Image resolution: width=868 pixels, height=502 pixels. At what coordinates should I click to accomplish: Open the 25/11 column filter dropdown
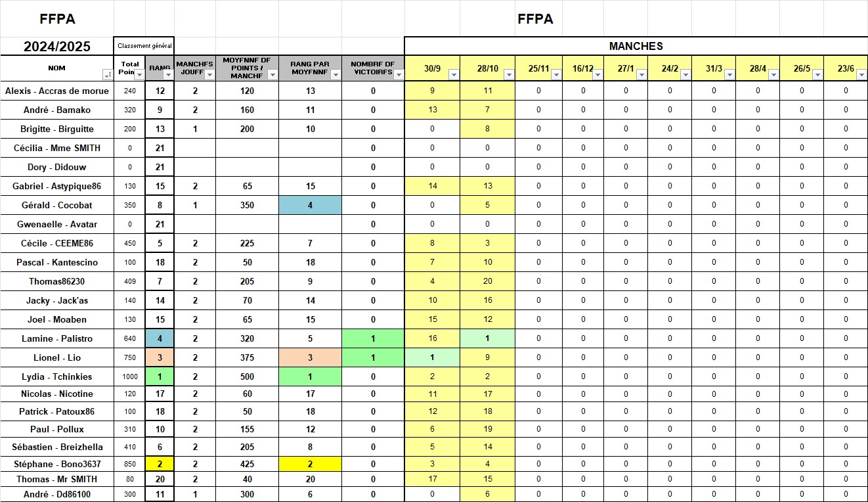(x=555, y=75)
